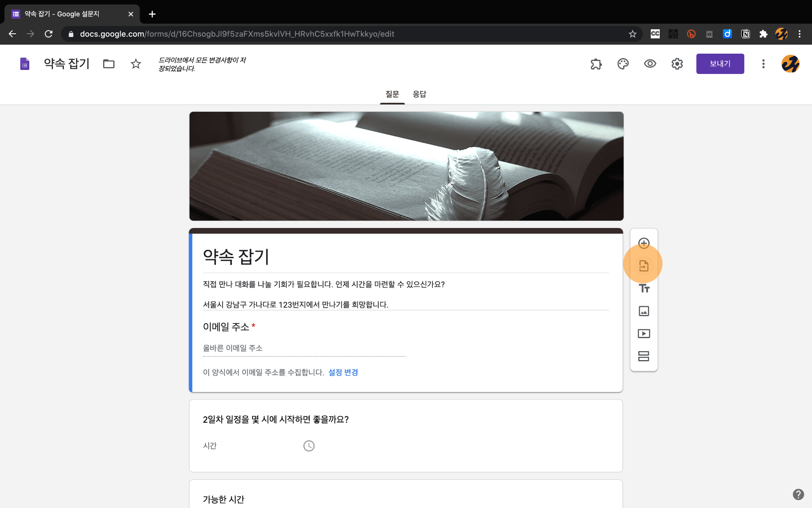812x508 pixels.
Task: Star the 약속 잡기 form
Action: [x=136, y=64]
